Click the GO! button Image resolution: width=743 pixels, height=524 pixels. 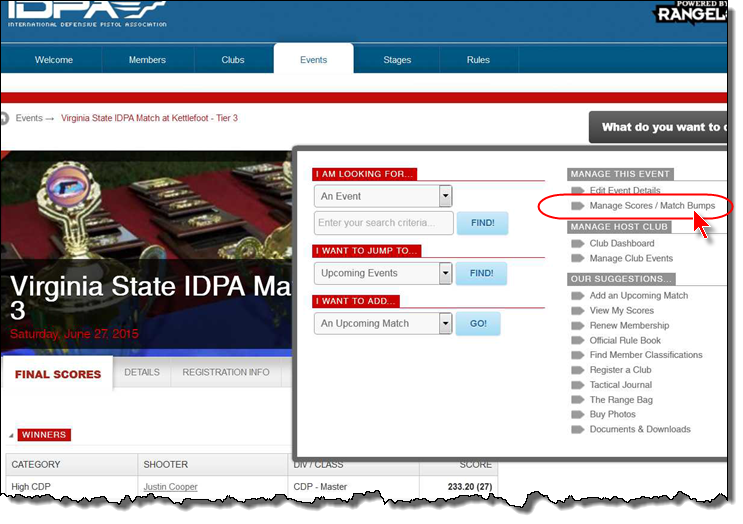(478, 324)
